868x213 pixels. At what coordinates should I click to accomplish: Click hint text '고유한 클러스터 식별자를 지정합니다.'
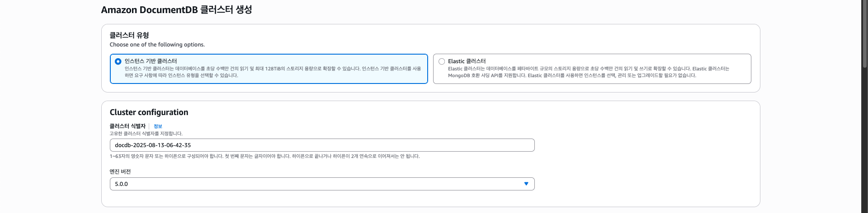click(146, 134)
